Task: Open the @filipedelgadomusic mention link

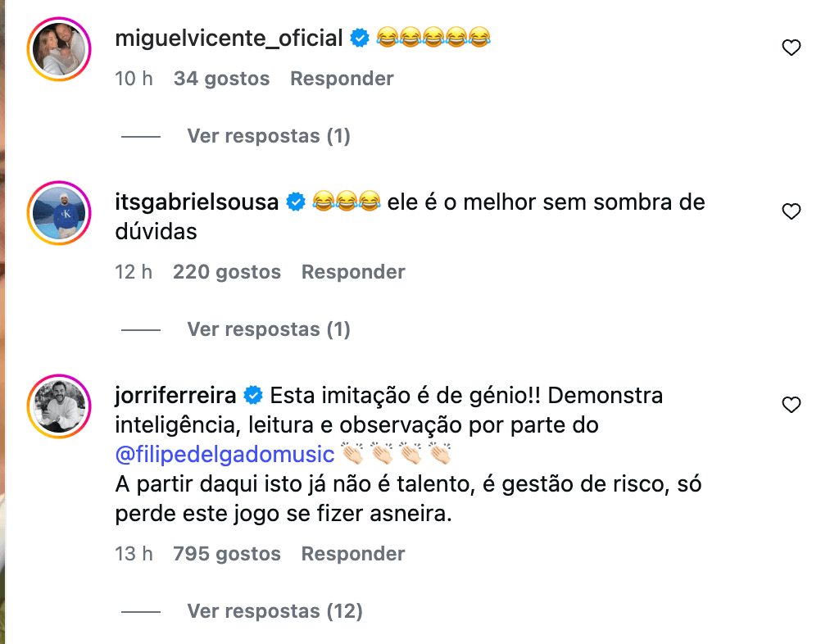Action: tap(225, 454)
